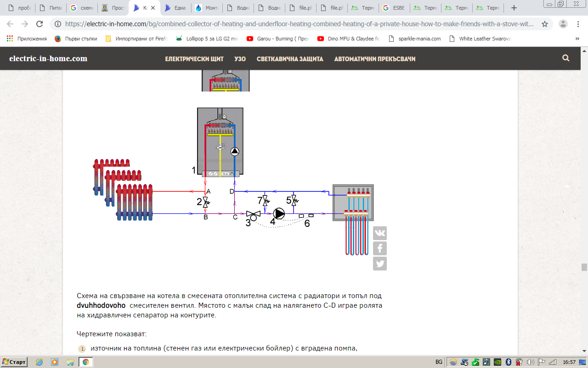Expand the hidden bookmarks overflow chevron
588x368 pixels.
(577, 39)
